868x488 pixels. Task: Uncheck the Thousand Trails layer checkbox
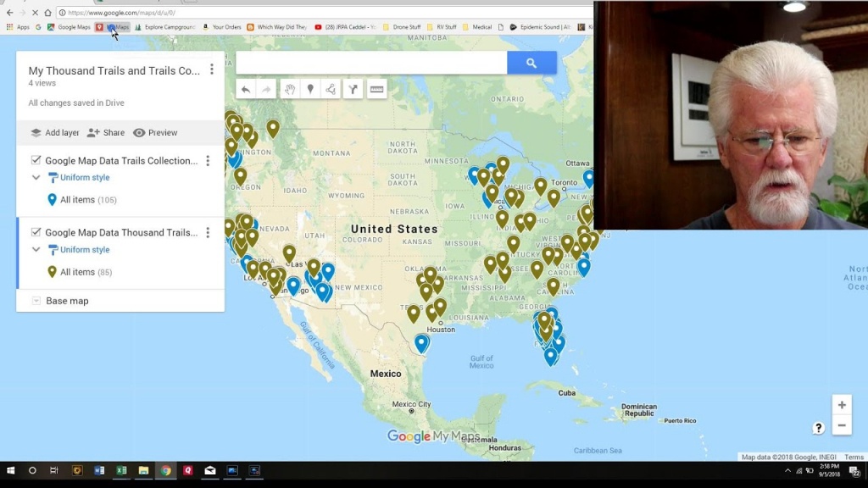coord(36,232)
